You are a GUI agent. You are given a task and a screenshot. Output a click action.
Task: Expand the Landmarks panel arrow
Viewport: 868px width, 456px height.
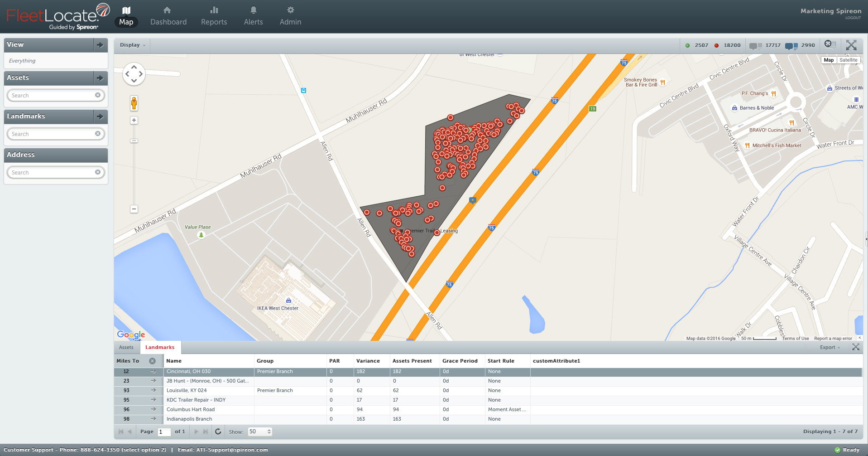(100, 116)
